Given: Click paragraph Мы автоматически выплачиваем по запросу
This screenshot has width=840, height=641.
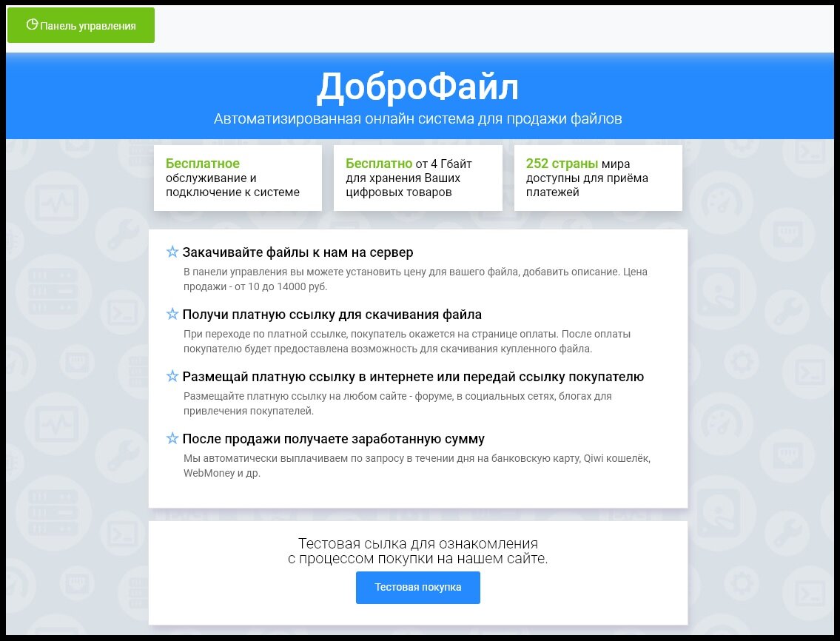Looking at the screenshot, I should coord(417,466).
